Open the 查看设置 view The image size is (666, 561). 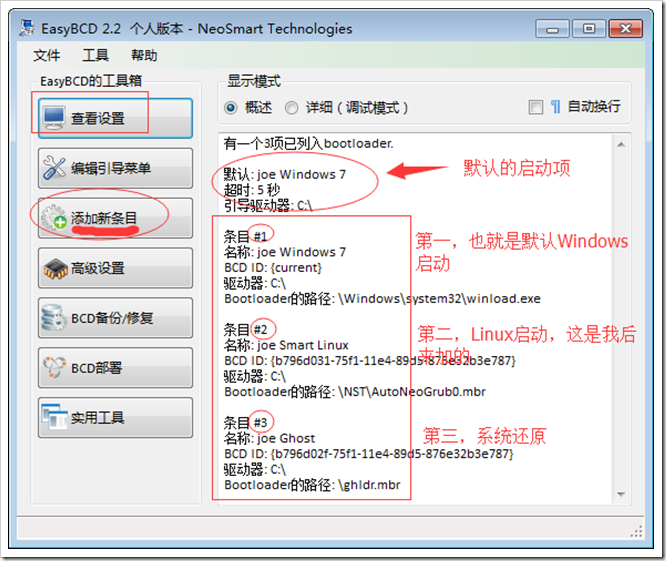115,118
